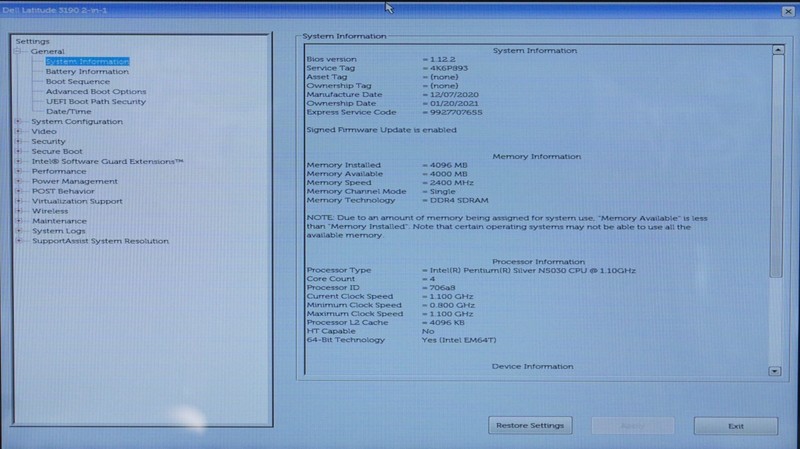The height and width of the screenshot is (449, 800).
Task: Expand the Security node
Action: [18, 141]
